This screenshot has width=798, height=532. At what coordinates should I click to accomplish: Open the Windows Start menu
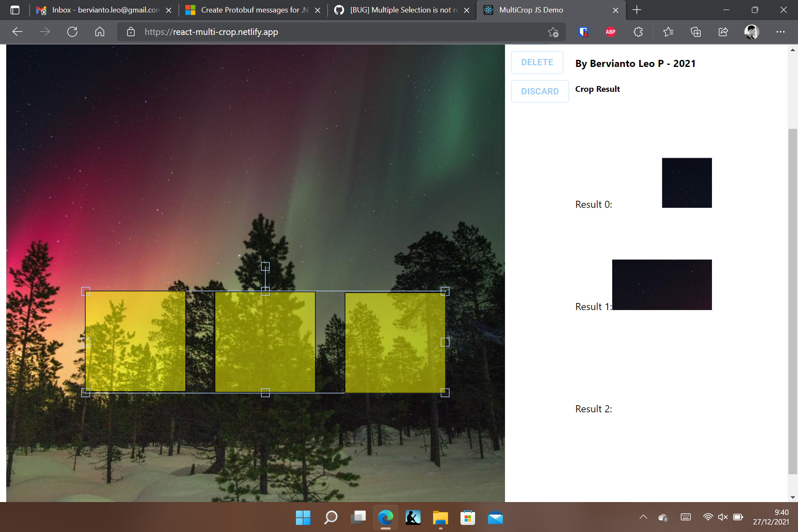click(x=303, y=518)
